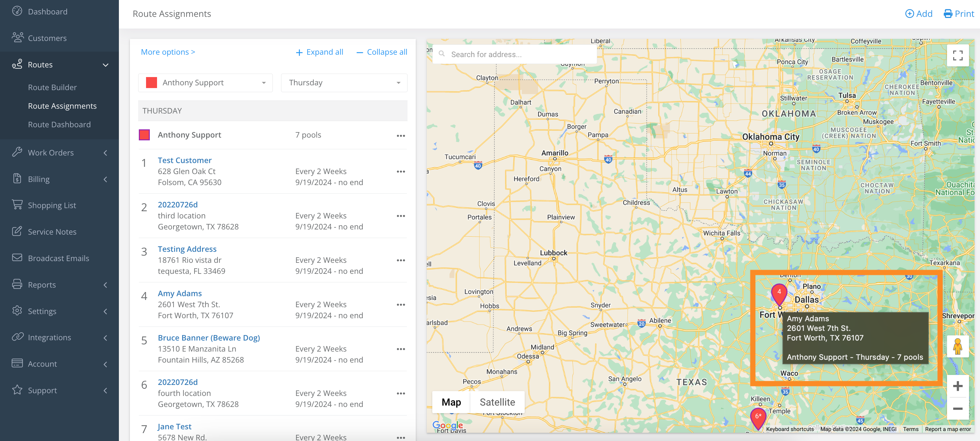Click the THURSDAY section header
Screen dimensions: 980x441
273,111
